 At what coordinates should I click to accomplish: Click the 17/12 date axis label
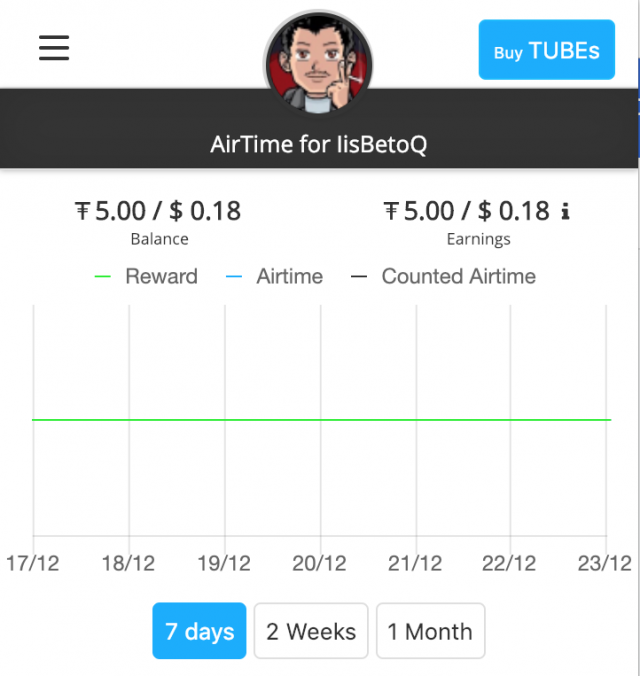coord(33,563)
